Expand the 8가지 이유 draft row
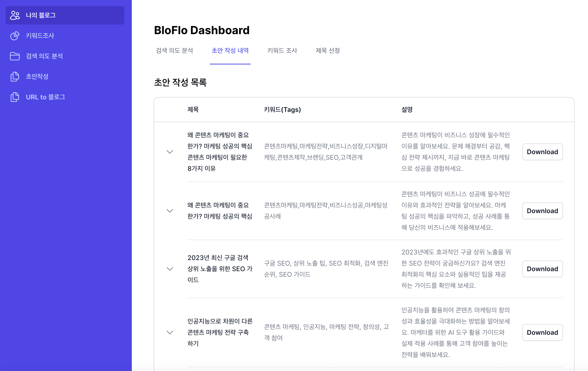The height and width of the screenshot is (371, 588). (x=170, y=152)
